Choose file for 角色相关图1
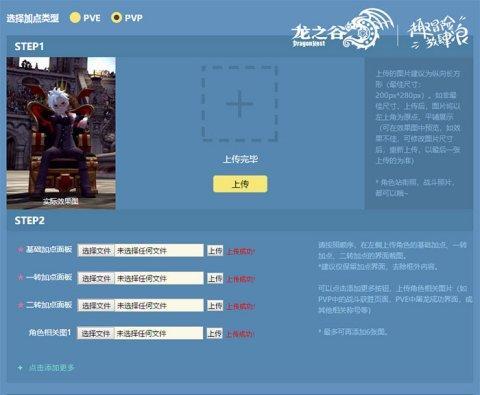 [96, 333]
